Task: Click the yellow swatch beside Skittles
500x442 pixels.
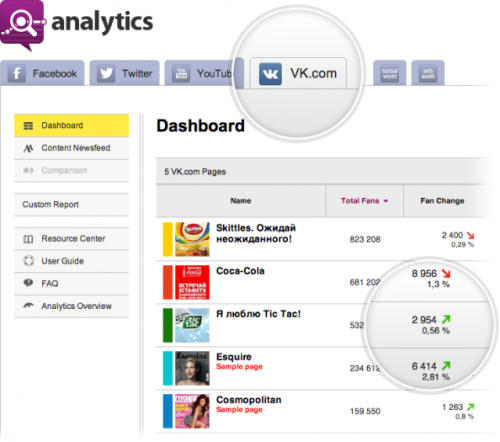Action: click(x=168, y=239)
